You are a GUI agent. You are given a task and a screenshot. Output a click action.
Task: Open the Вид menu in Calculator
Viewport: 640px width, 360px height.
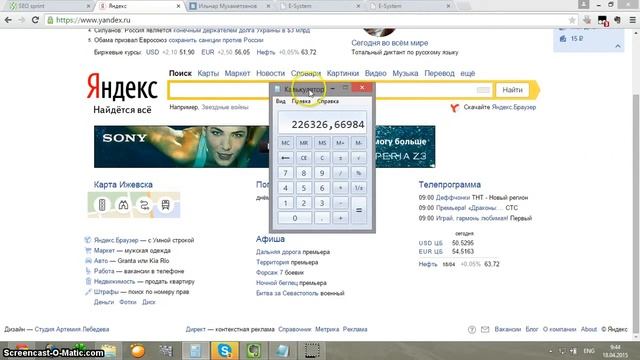point(281,101)
